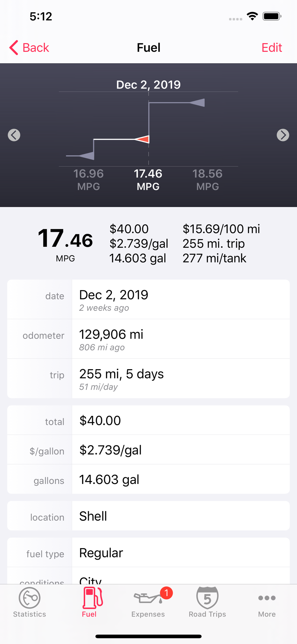This screenshot has width=297, height=644.
Task: Tap the odometer row 129,906 mi
Action: tap(148, 339)
